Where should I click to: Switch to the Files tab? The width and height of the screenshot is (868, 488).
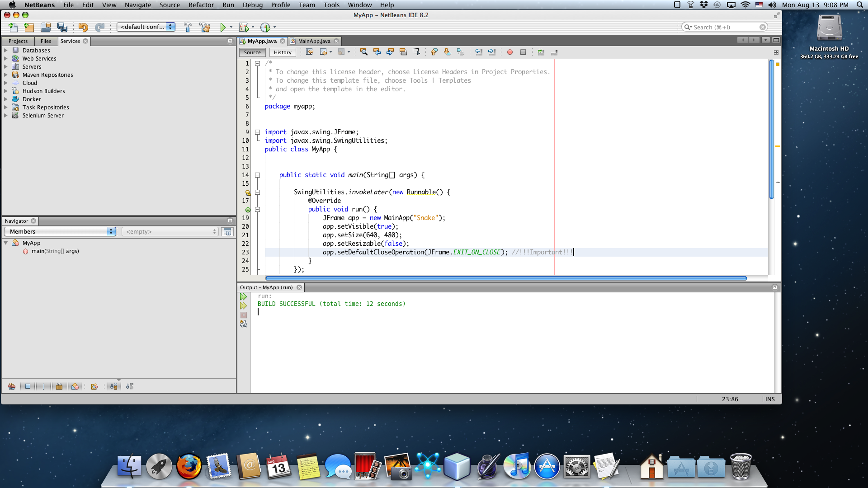coord(46,41)
